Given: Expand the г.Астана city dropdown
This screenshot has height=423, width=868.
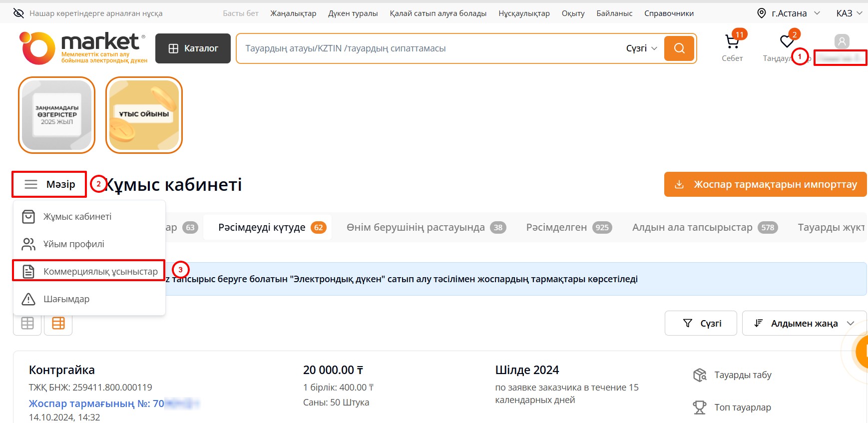Looking at the screenshot, I should [789, 13].
